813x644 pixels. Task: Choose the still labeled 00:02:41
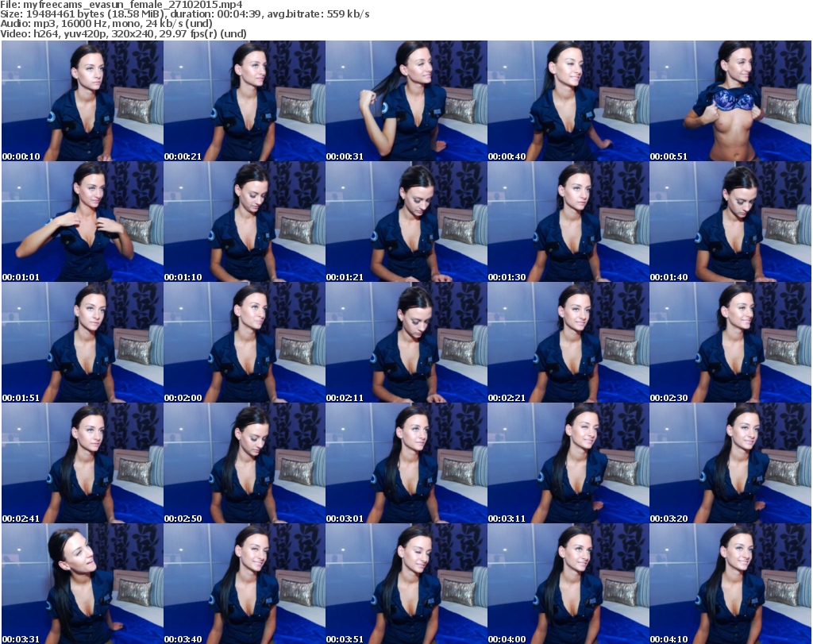pyautogui.click(x=83, y=464)
